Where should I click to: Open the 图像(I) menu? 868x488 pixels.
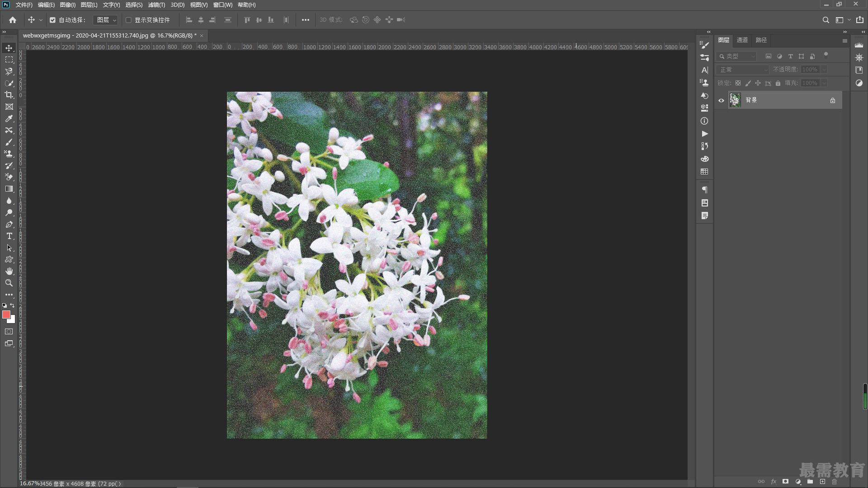68,5
